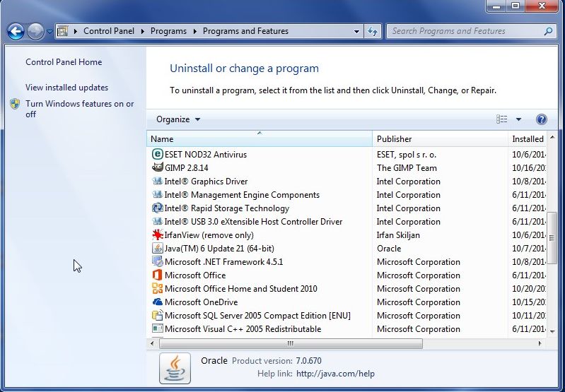Click the horizontal scrollbar thumb
Viewport: 565px width, 392px height.
pos(291,343)
